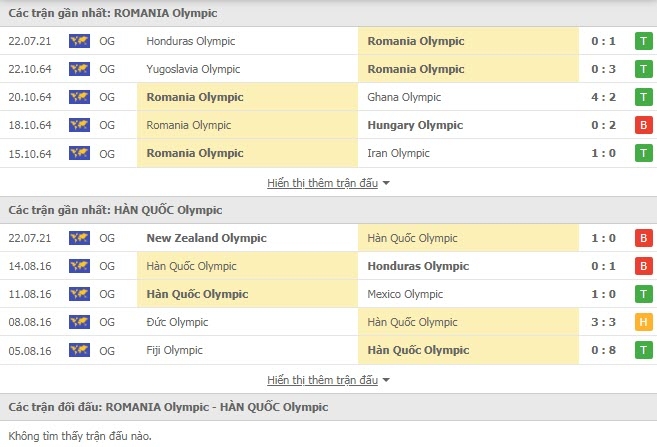
Task: Click header Các trận đối đầu: ROMANIA – HÀN QUỐC
Action: click(x=168, y=407)
